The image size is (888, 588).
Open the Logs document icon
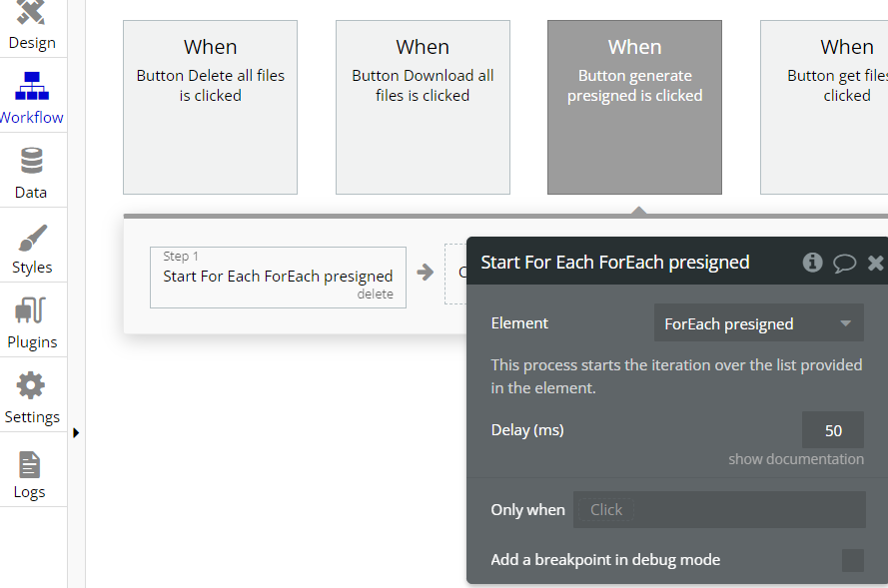pos(30,464)
